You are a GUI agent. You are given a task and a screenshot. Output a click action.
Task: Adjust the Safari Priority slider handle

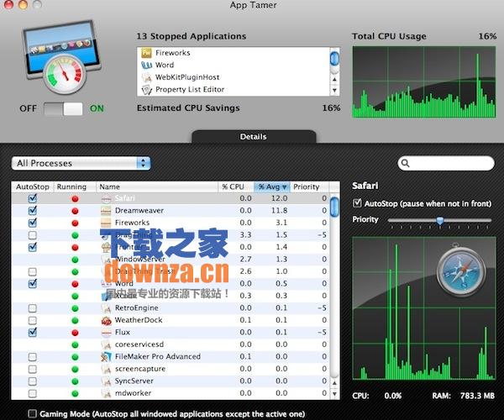[x=440, y=220]
